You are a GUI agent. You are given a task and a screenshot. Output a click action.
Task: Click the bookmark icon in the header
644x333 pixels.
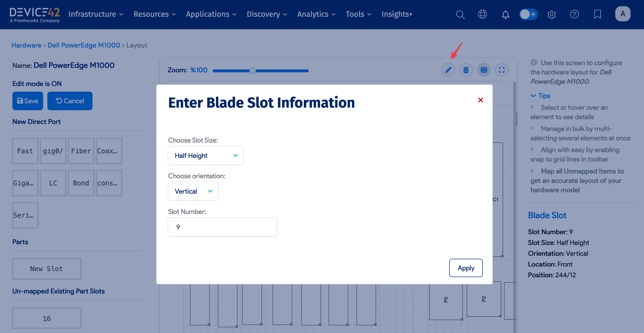pyautogui.click(x=597, y=14)
